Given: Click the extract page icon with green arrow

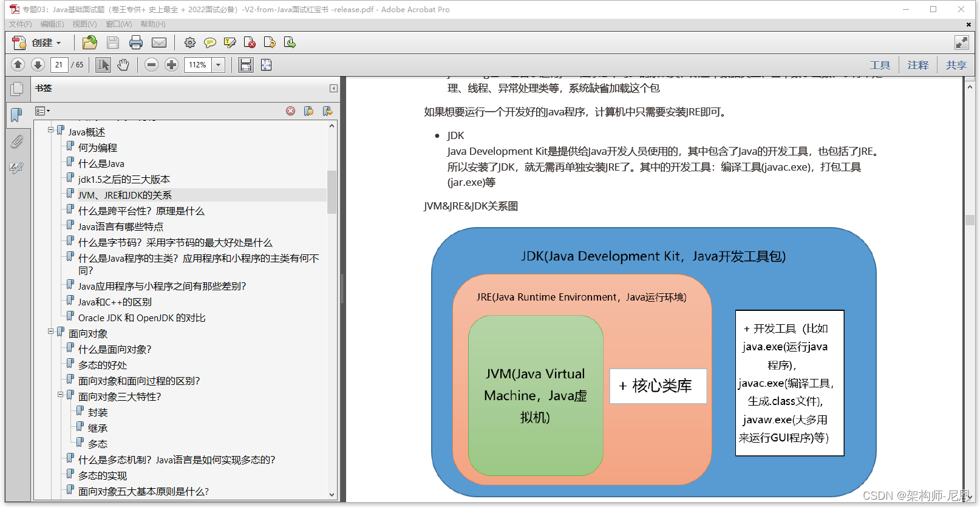Looking at the screenshot, I should click(290, 43).
